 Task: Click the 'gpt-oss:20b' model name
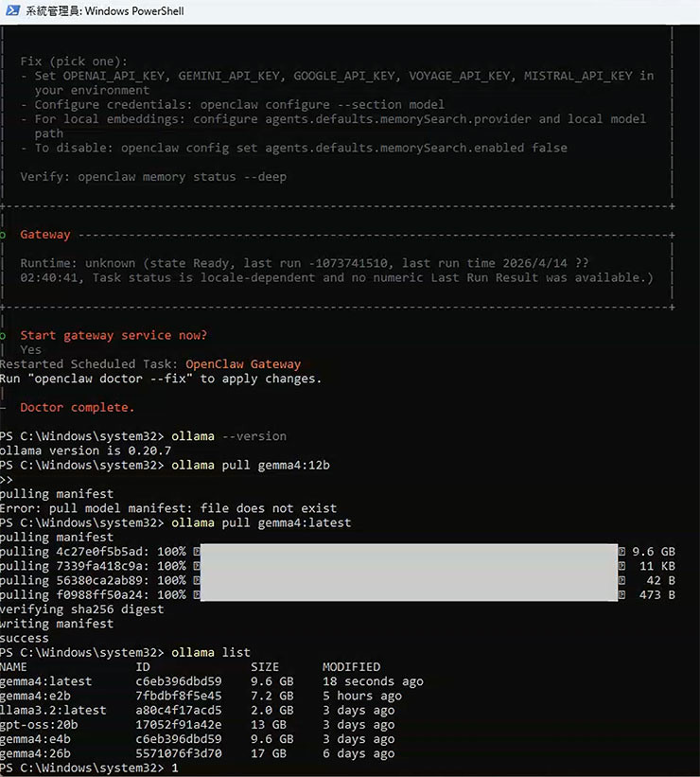coord(39,724)
